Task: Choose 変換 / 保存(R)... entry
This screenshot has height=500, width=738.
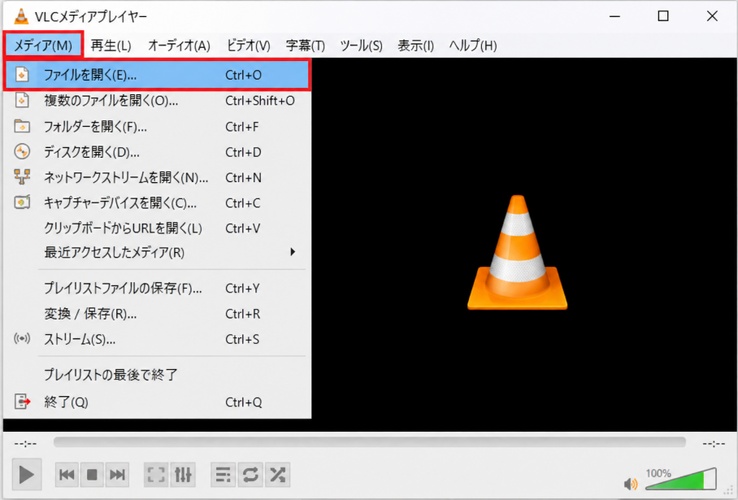Action: [x=157, y=314]
